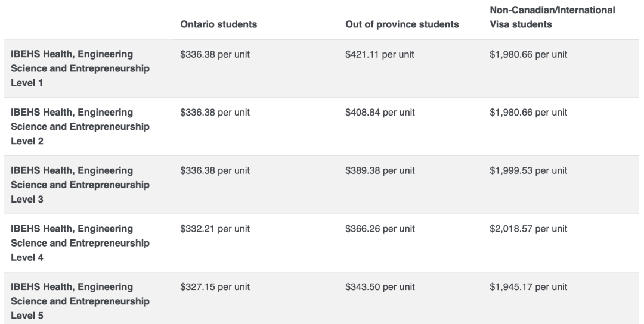Click the $1,945.17 per unit cell

(x=528, y=287)
